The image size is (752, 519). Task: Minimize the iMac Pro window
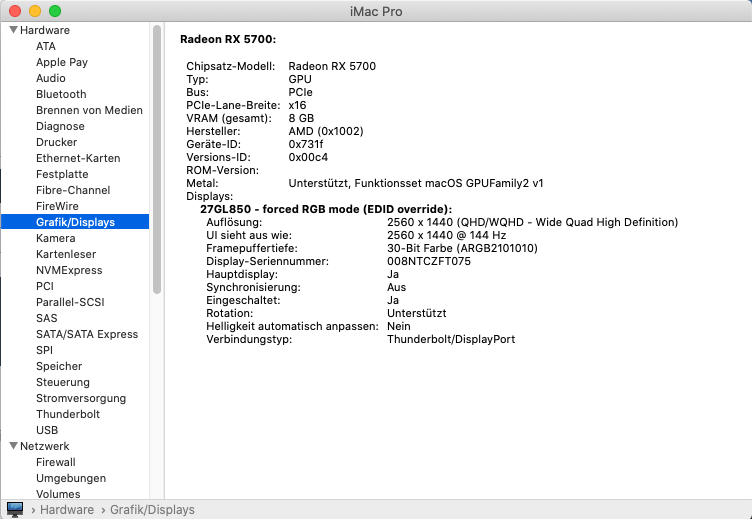(35, 11)
